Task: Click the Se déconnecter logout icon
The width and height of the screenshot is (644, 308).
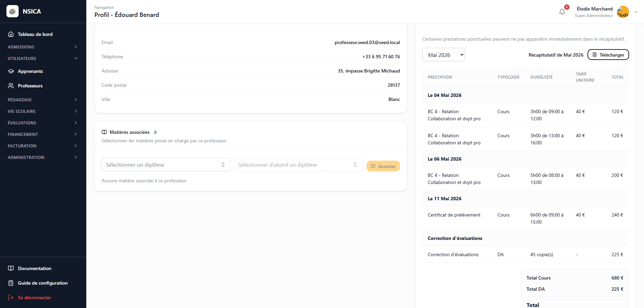Action: [11, 297]
